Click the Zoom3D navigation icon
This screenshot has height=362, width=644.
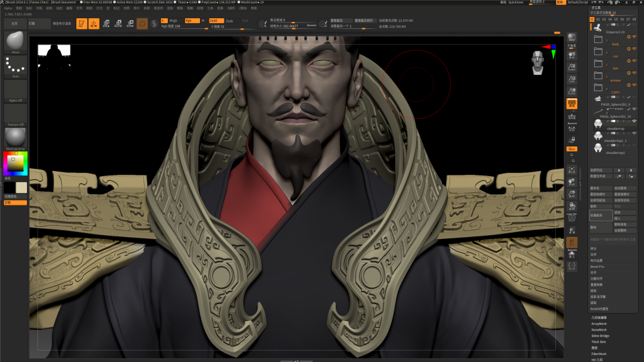572,67
